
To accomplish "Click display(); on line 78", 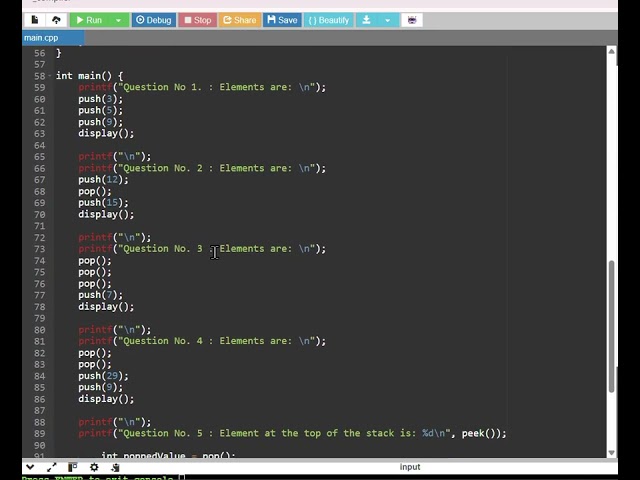I will coord(106,307).
